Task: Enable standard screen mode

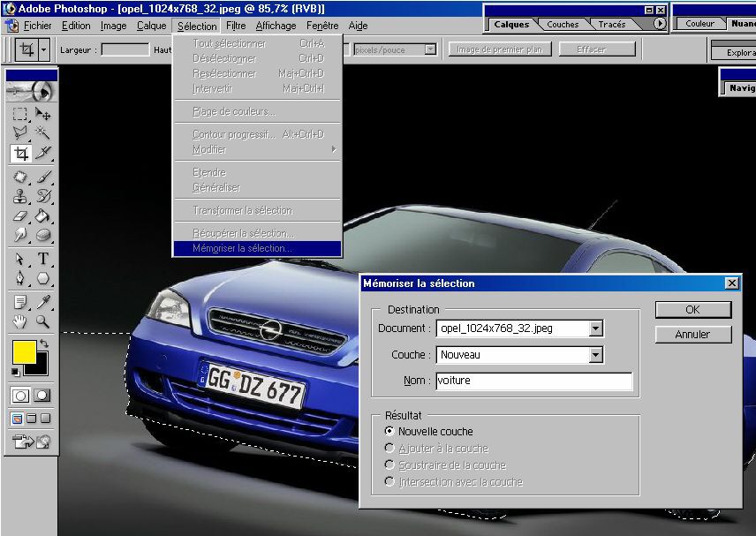Action: click(18, 419)
